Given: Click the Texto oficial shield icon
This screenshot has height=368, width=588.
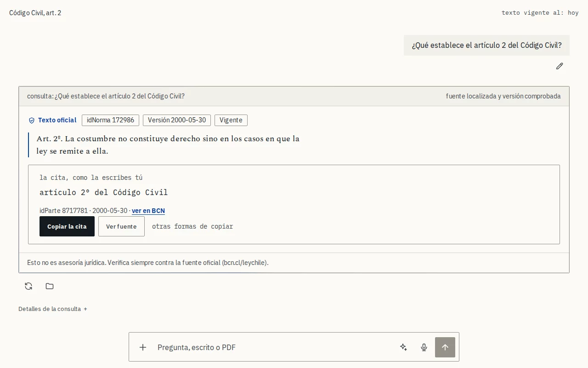Looking at the screenshot, I should pyautogui.click(x=32, y=121).
